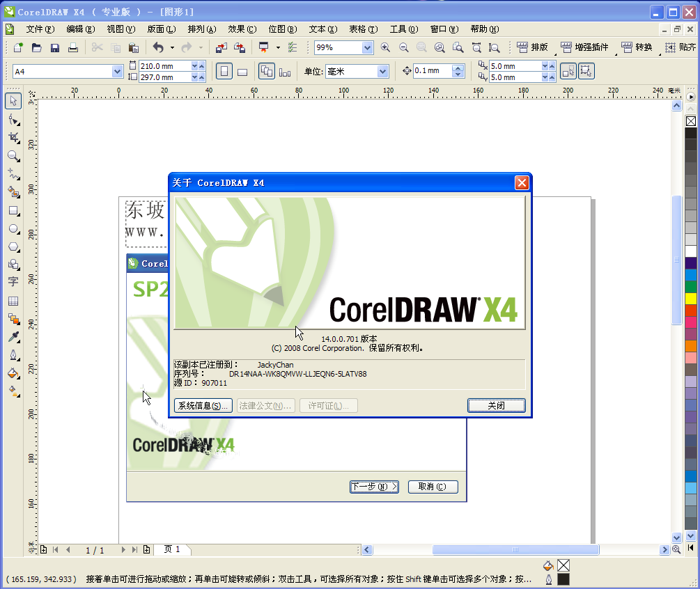Screen dimensions: 700x589
Task: Click the nudge offset 0.1 mm field
Action: (433, 71)
